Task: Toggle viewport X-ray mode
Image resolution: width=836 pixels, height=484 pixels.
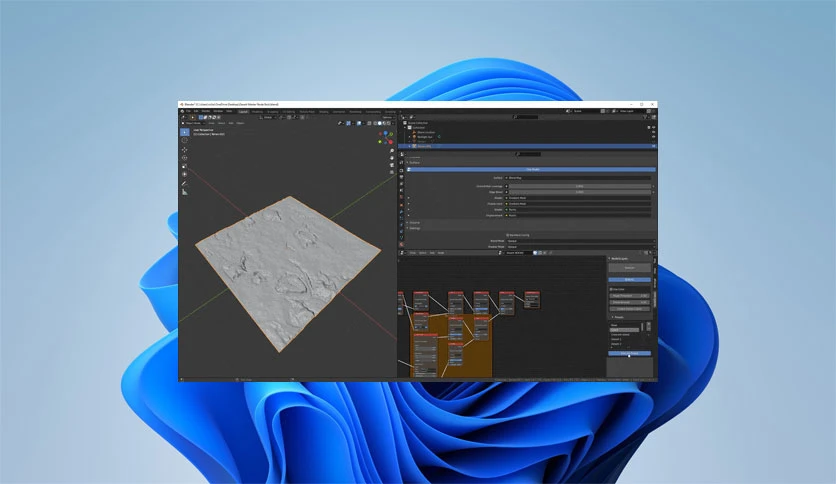Action: [x=369, y=123]
